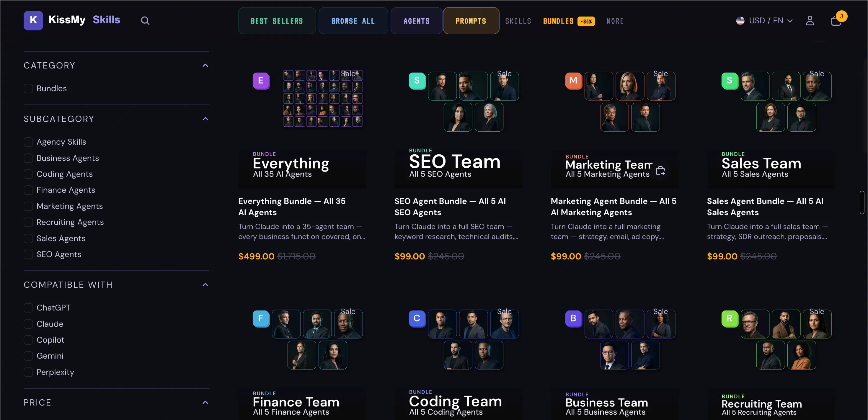
Task: Tick the Bundles category checkbox
Action: (x=28, y=89)
